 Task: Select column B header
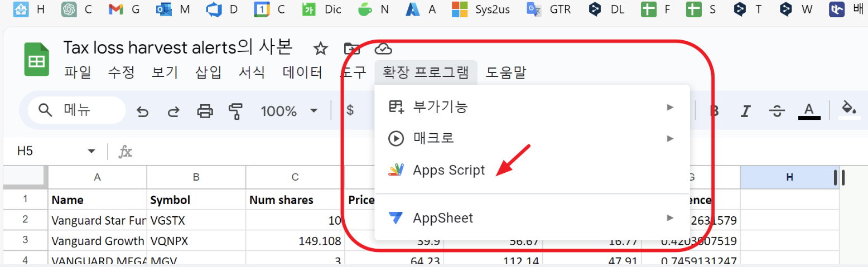[x=196, y=177]
